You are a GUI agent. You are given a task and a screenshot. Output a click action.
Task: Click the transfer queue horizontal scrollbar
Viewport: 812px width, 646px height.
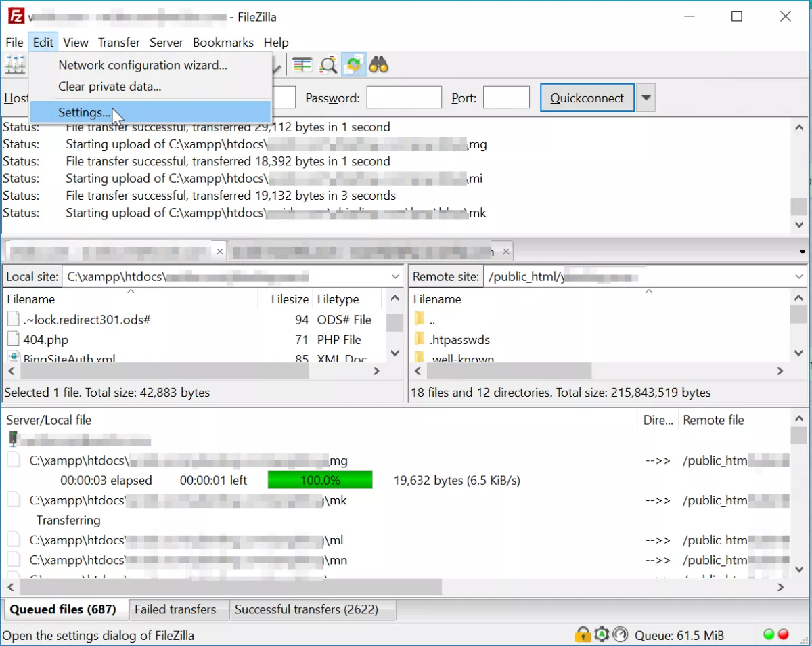click(230, 586)
